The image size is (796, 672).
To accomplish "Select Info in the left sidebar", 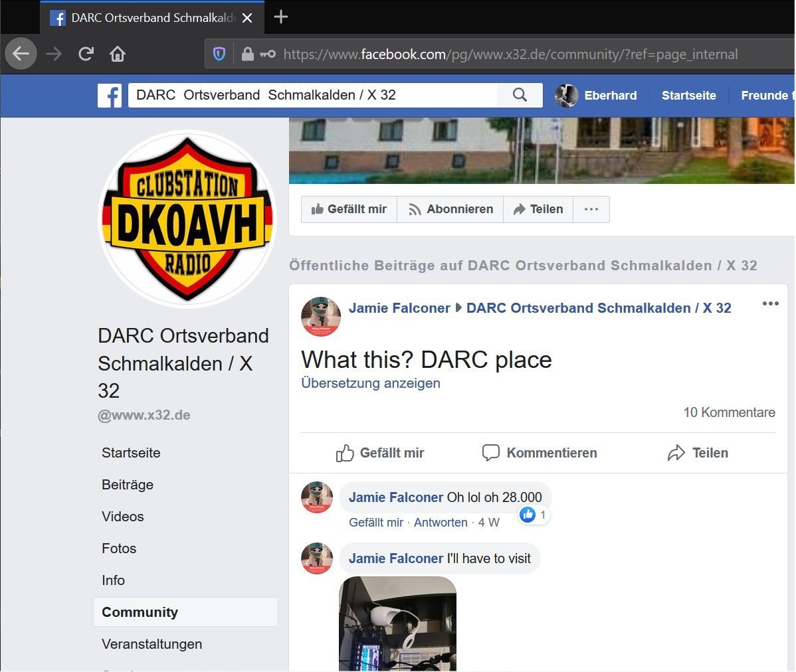I will pyautogui.click(x=113, y=580).
